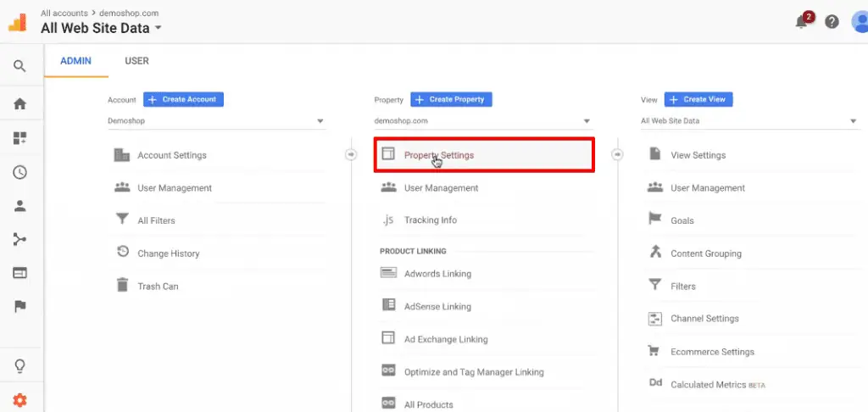Click the Ecommerce Settings cart icon
This screenshot has height=412, width=868.
(x=654, y=351)
